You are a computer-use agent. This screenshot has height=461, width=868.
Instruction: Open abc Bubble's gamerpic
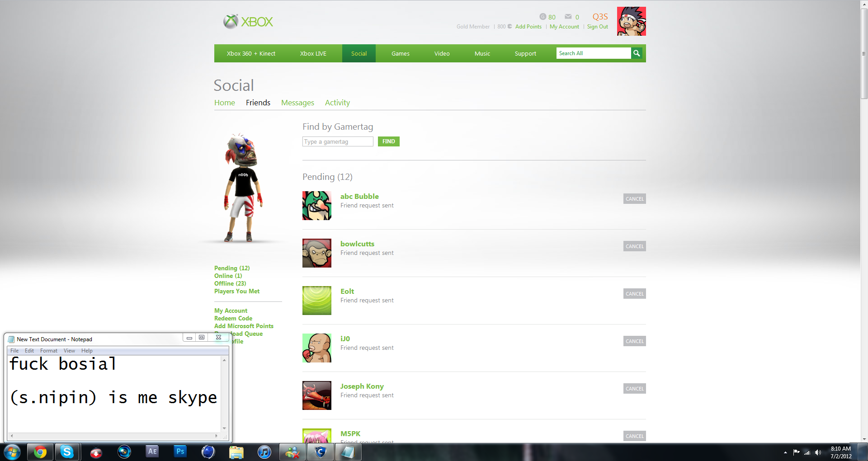tap(317, 206)
